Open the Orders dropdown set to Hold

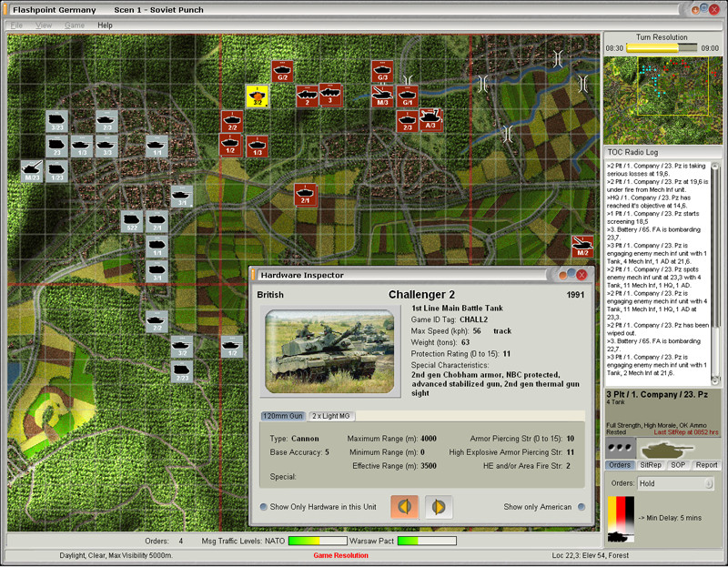(674, 484)
